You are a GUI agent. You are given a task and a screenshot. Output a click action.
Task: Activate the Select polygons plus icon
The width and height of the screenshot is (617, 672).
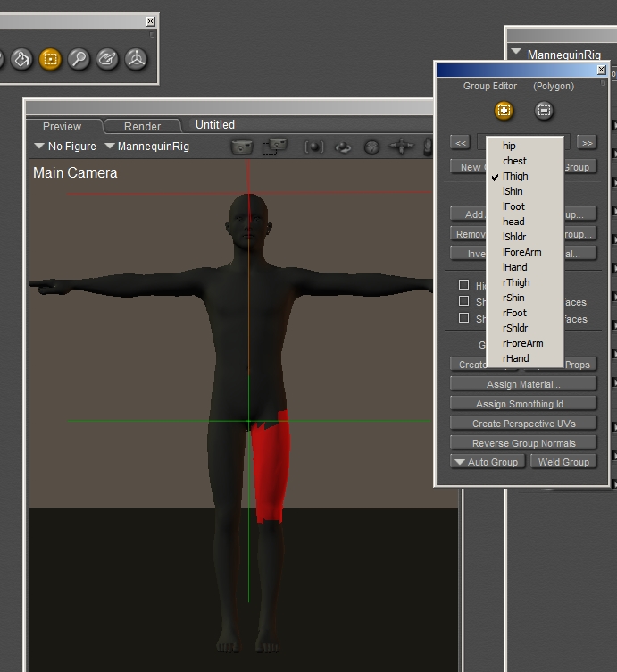504,111
